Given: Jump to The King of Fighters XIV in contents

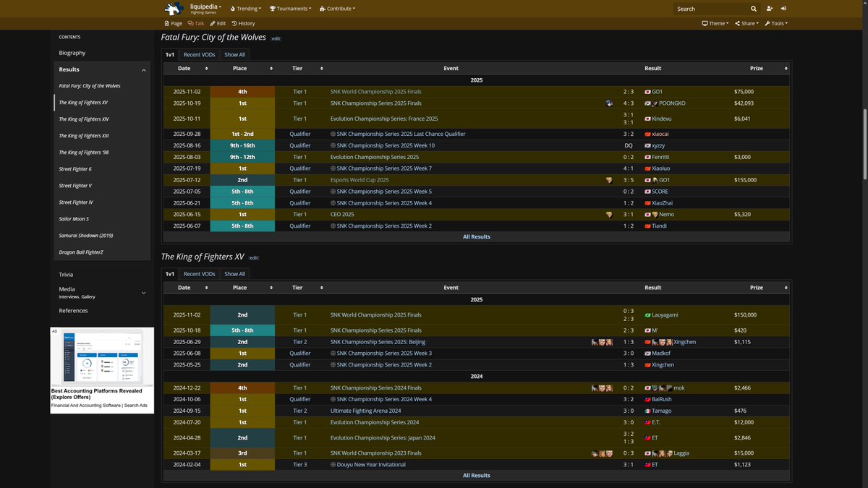Looking at the screenshot, I should (x=84, y=119).
